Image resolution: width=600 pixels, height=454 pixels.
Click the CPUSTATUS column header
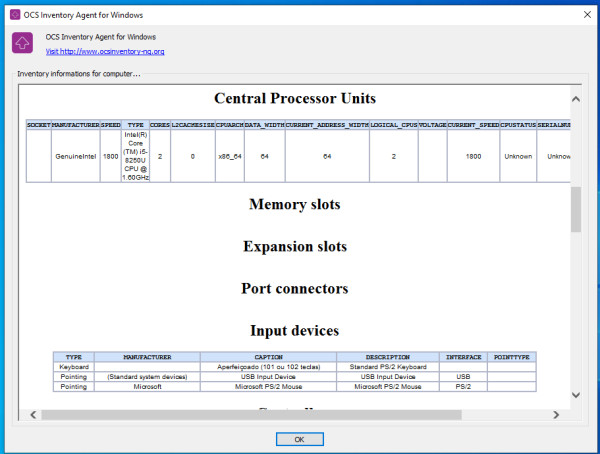[518, 125]
